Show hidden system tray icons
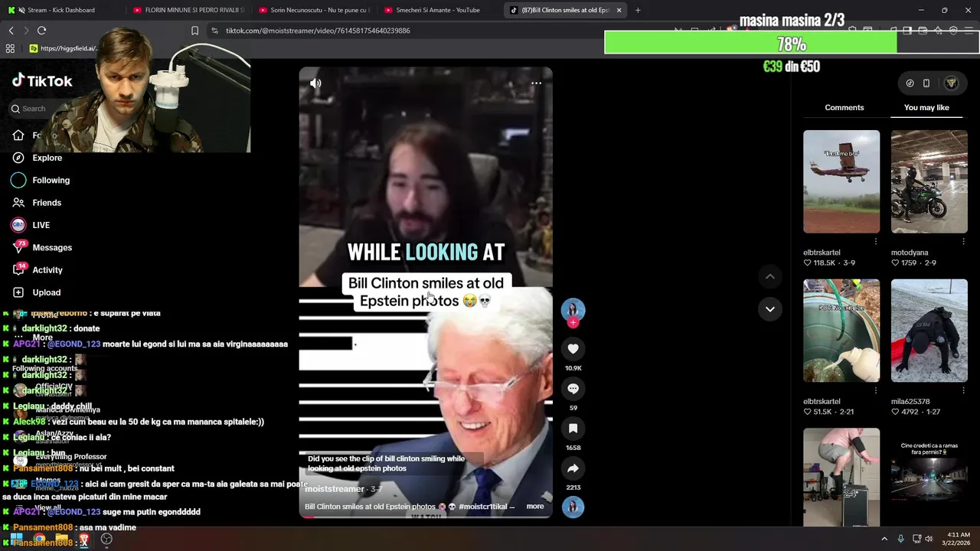 pos(884,539)
